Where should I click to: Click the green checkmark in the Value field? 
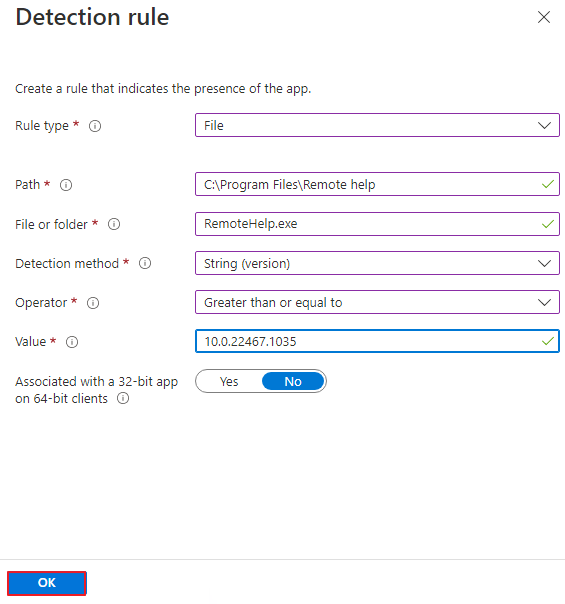tap(548, 341)
